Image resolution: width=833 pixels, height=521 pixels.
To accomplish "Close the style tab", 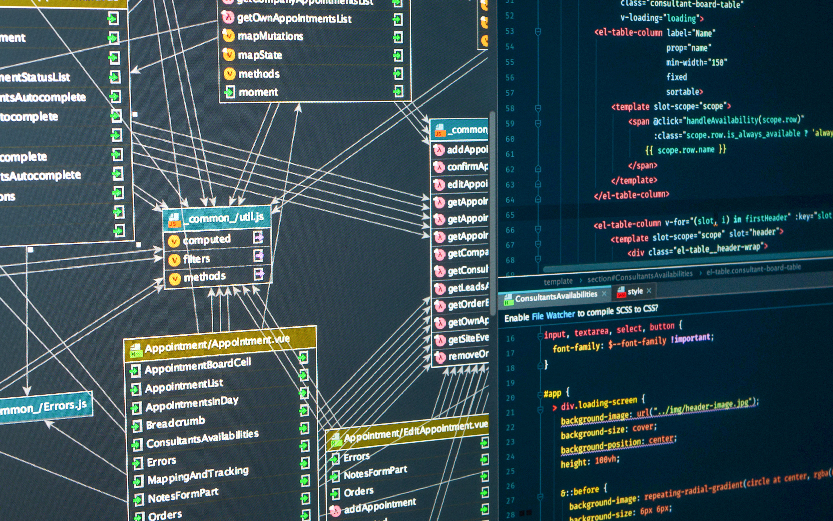I will 649,291.
